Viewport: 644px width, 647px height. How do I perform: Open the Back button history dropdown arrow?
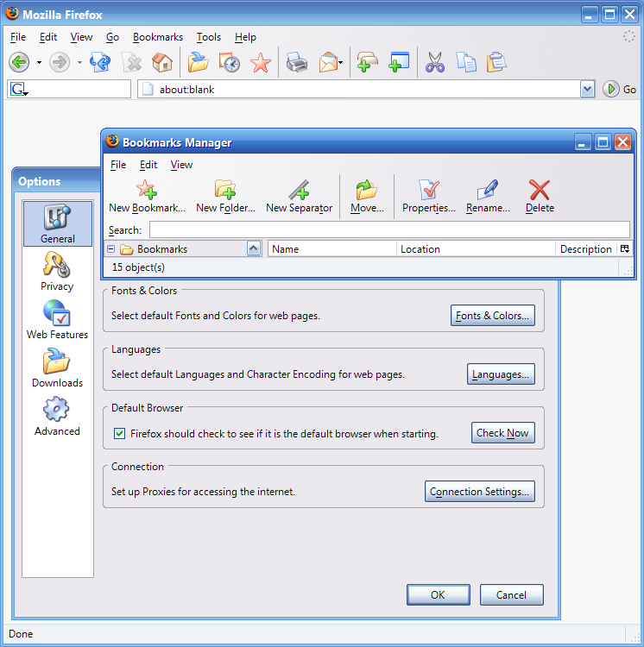click(39, 63)
